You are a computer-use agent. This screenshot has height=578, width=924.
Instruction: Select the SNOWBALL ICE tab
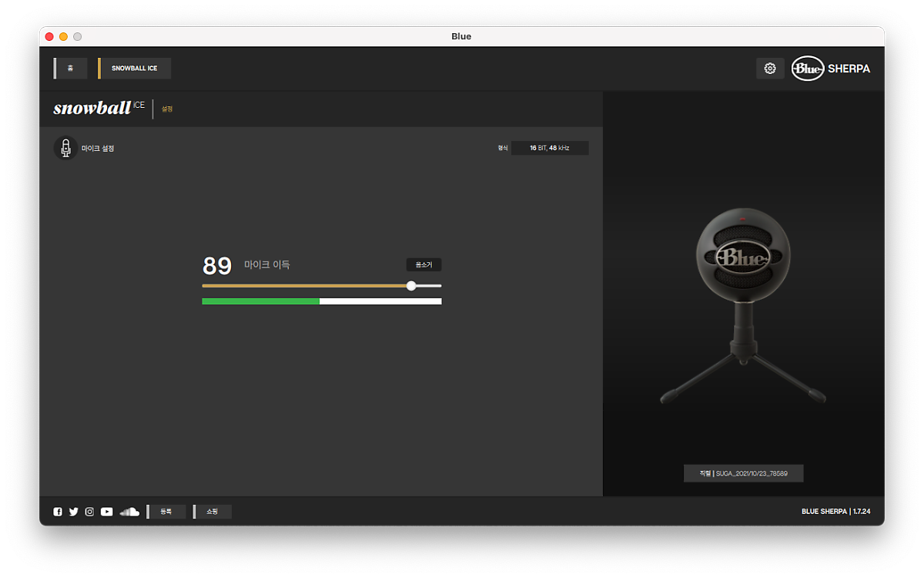coord(134,69)
